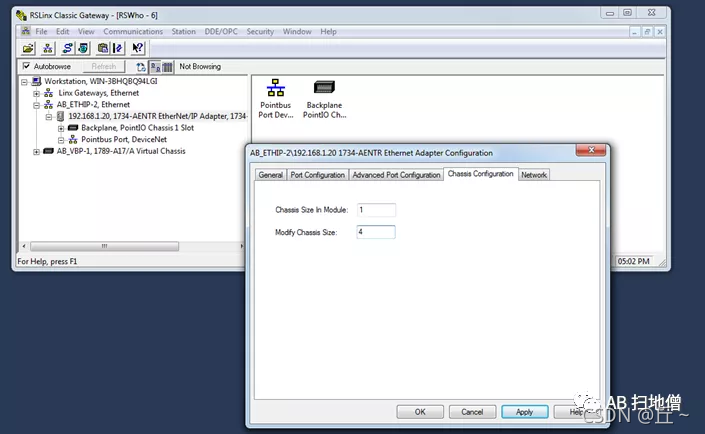This screenshot has height=434, width=705.
Task: Switch RSWho to large icons view
Action: (156, 67)
